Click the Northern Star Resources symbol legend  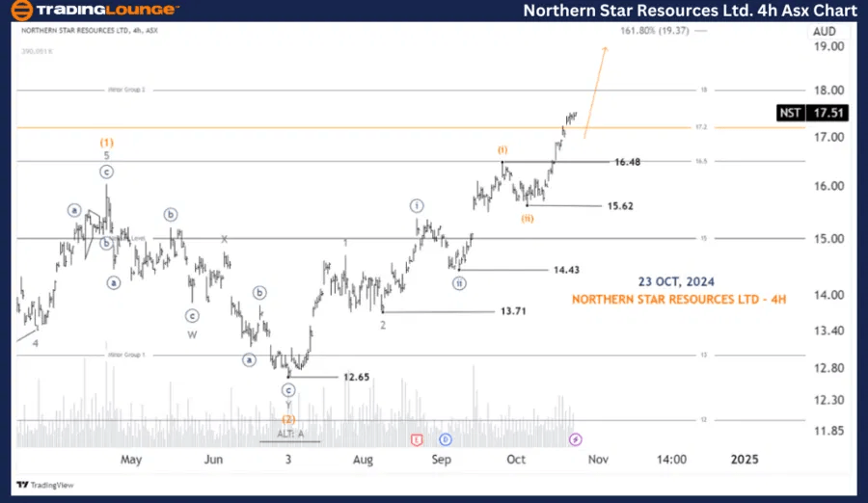click(x=89, y=31)
